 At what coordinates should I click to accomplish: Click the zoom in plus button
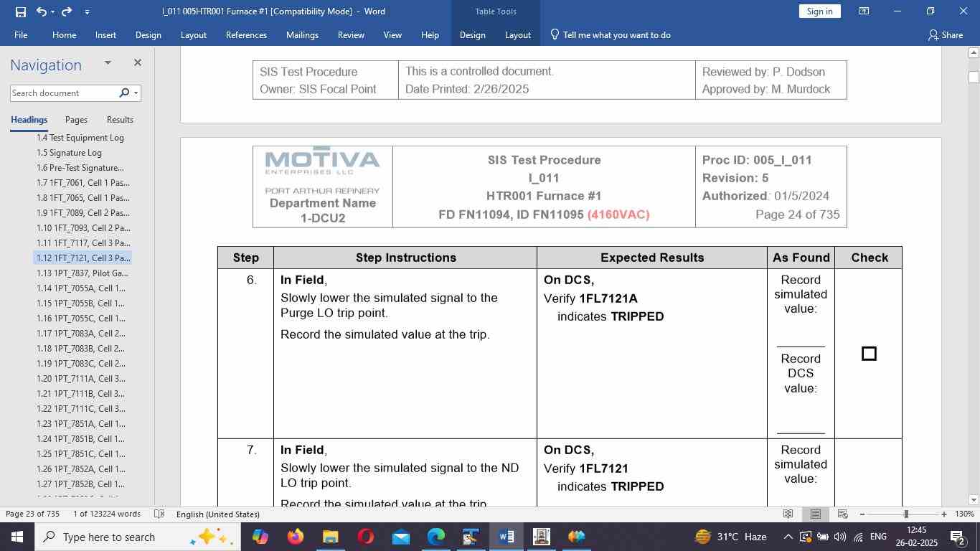(x=944, y=514)
